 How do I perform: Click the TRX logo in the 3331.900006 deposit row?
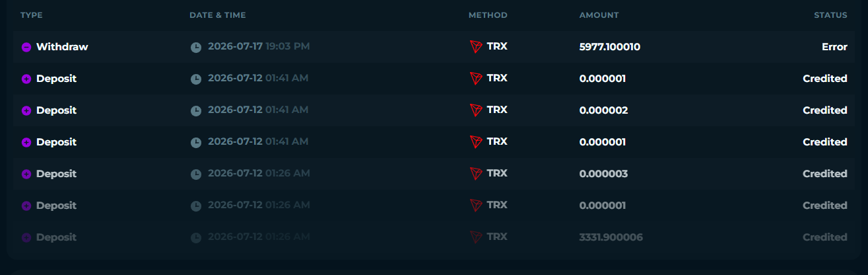point(476,237)
